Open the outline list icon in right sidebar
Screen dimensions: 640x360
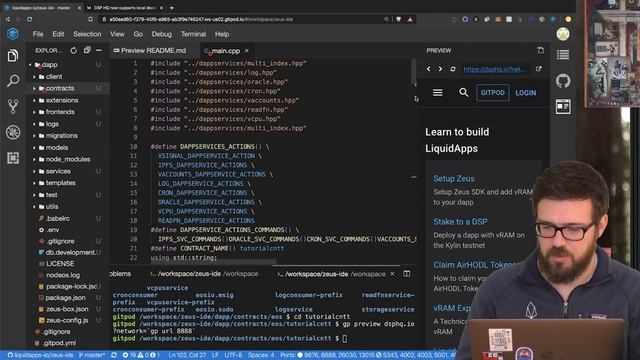point(563,55)
